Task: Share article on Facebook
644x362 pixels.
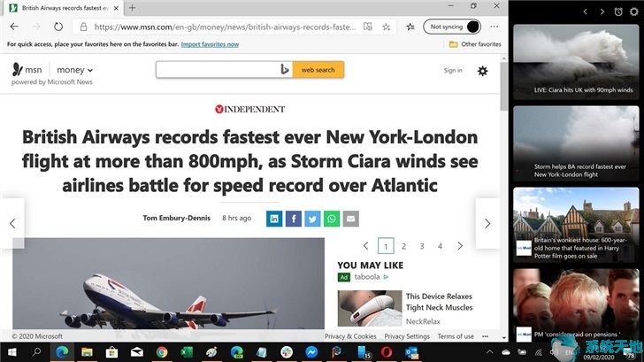Action: click(294, 219)
